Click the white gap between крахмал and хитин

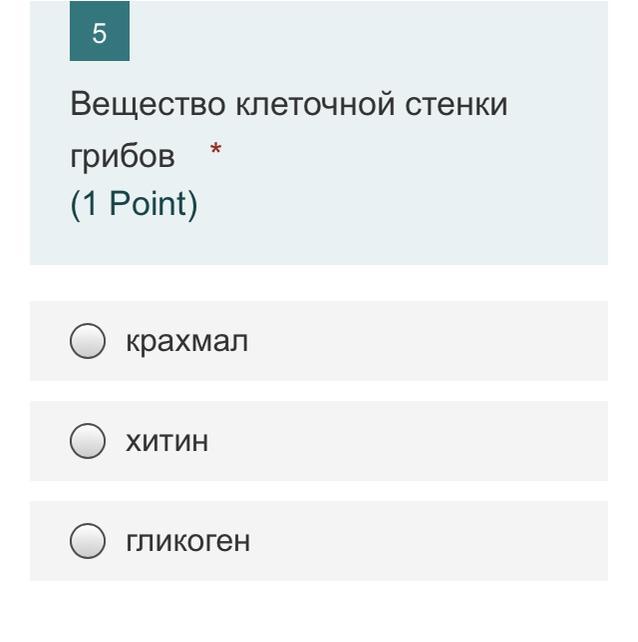(x=319, y=391)
